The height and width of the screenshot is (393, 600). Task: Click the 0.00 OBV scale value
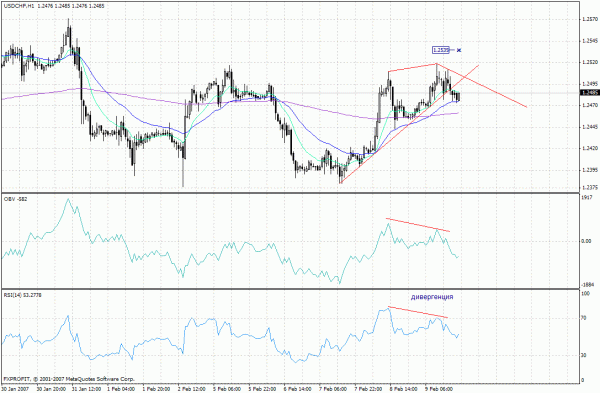coord(586,241)
